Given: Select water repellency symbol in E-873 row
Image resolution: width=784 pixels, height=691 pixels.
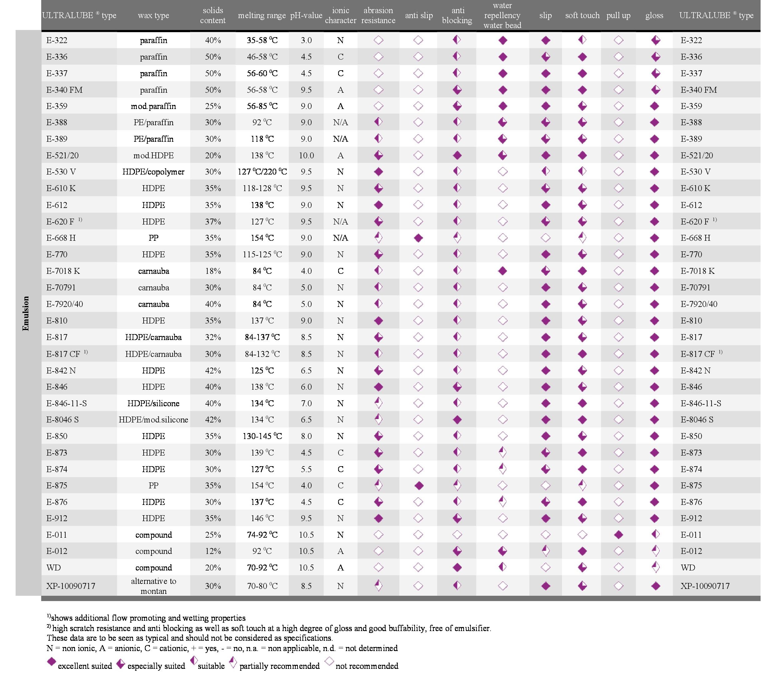Looking at the screenshot, I should pos(502,452).
